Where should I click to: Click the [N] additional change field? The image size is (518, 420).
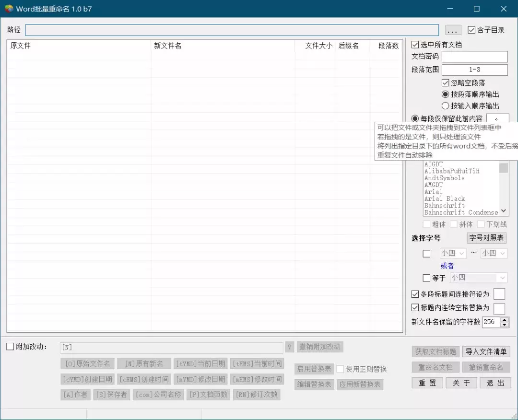(171, 347)
